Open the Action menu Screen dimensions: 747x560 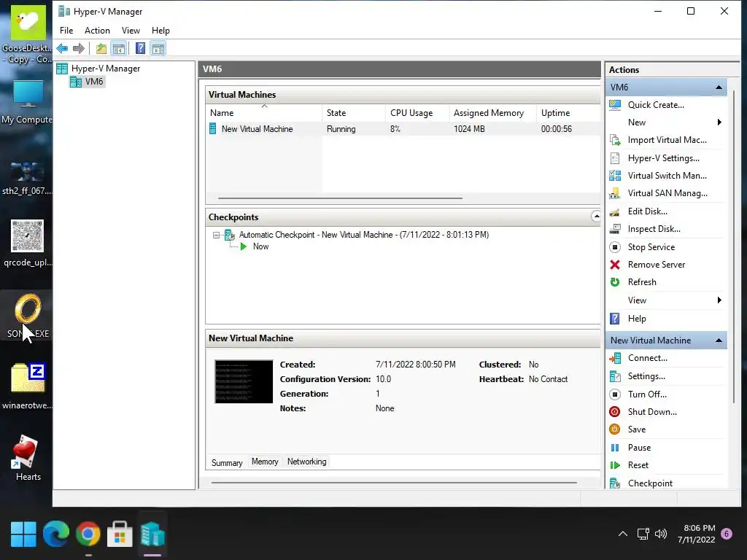tap(97, 31)
